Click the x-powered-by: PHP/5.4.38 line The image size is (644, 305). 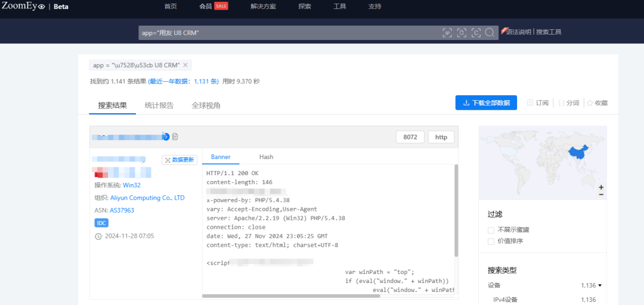tap(248, 200)
